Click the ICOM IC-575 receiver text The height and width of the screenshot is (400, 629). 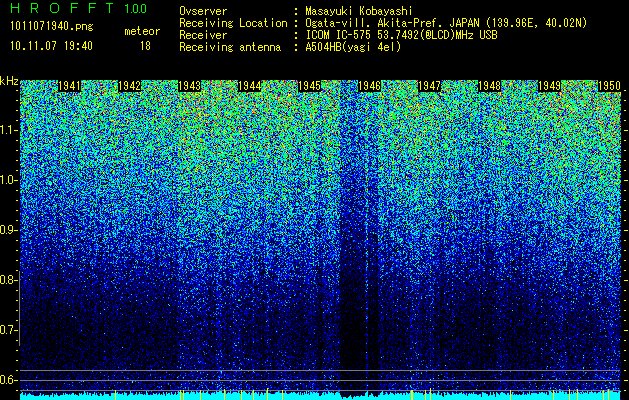401,35
